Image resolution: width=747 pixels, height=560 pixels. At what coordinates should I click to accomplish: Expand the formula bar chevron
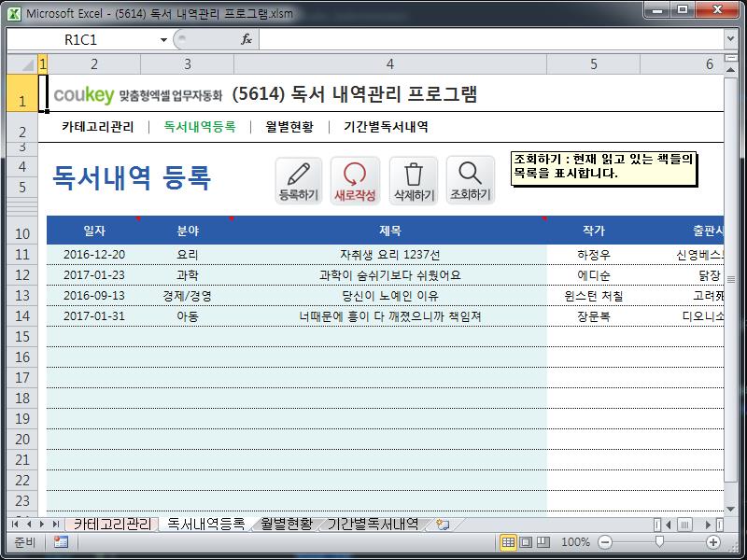click(x=731, y=38)
